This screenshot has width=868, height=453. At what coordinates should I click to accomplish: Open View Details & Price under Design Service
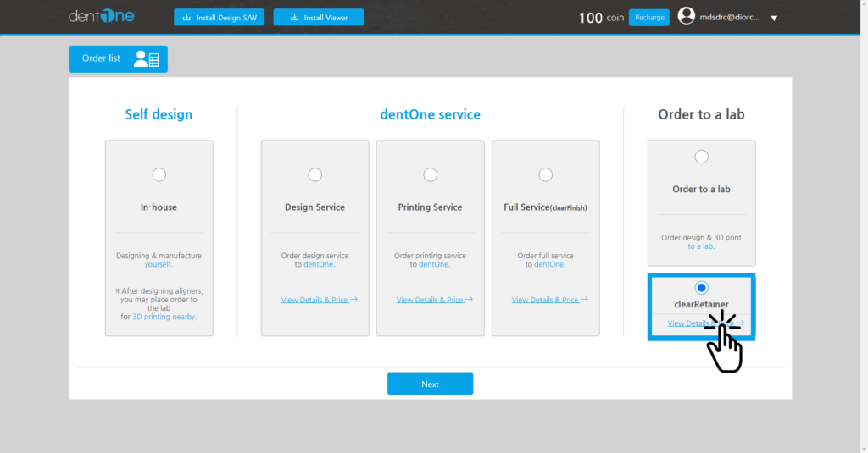click(319, 300)
